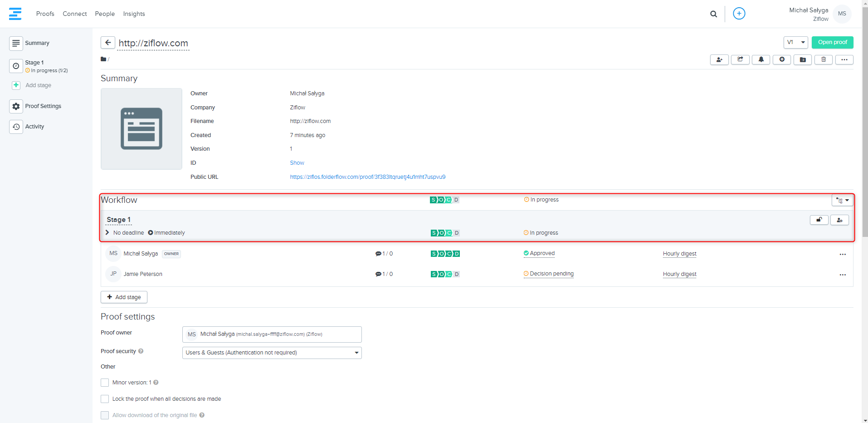Click the Open proof button

[832, 42]
